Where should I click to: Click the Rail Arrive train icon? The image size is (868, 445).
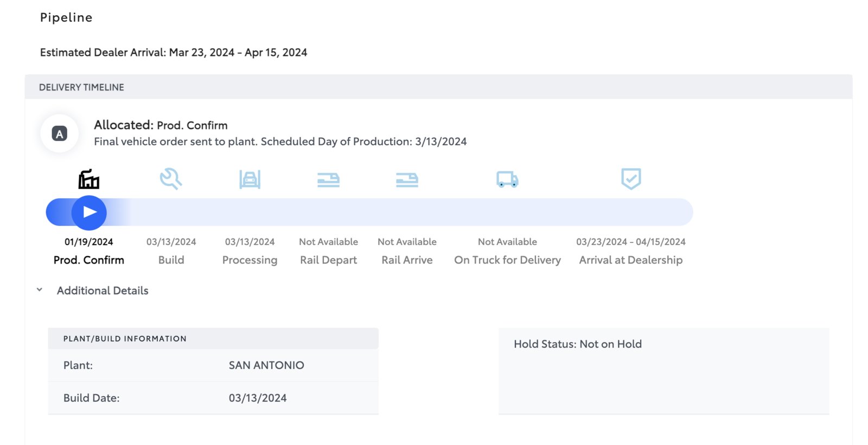tap(407, 180)
